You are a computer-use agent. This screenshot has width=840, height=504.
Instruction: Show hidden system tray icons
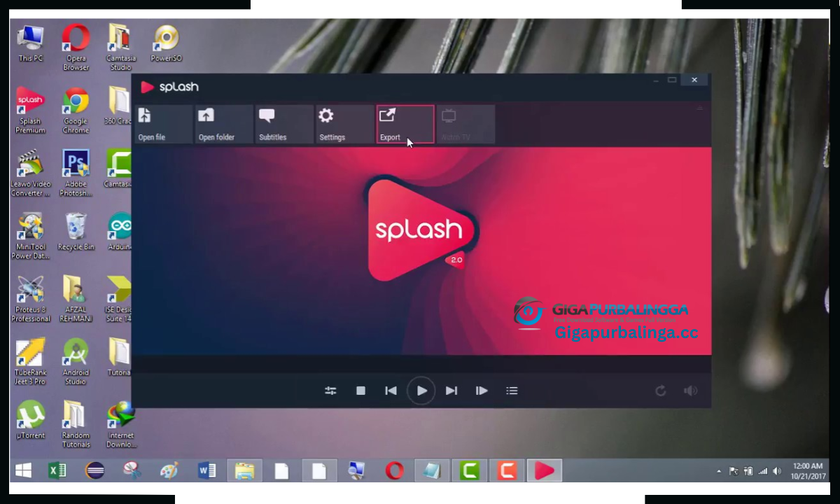(719, 471)
